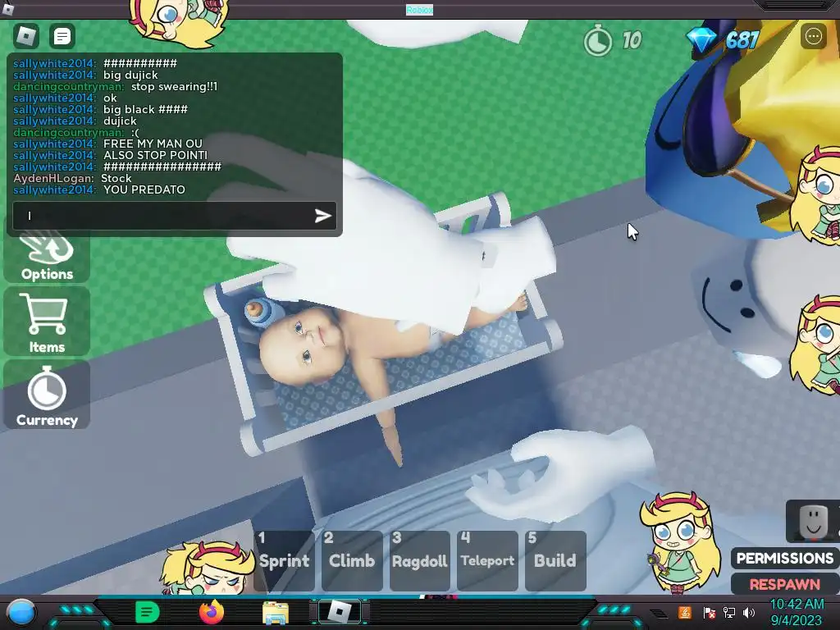Image resolution: width=840 pixels, height=630 pixels.
Task: Open the green chat app on taskbar
Action: (148, 612)
